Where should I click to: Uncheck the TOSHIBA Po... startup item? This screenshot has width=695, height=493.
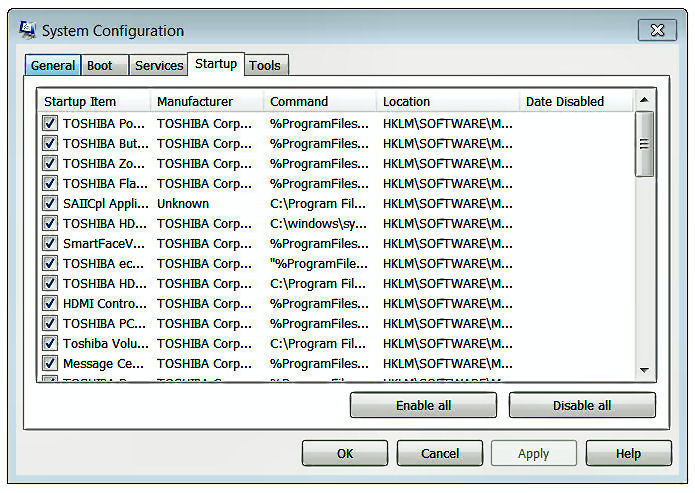[x=50, y=123]
